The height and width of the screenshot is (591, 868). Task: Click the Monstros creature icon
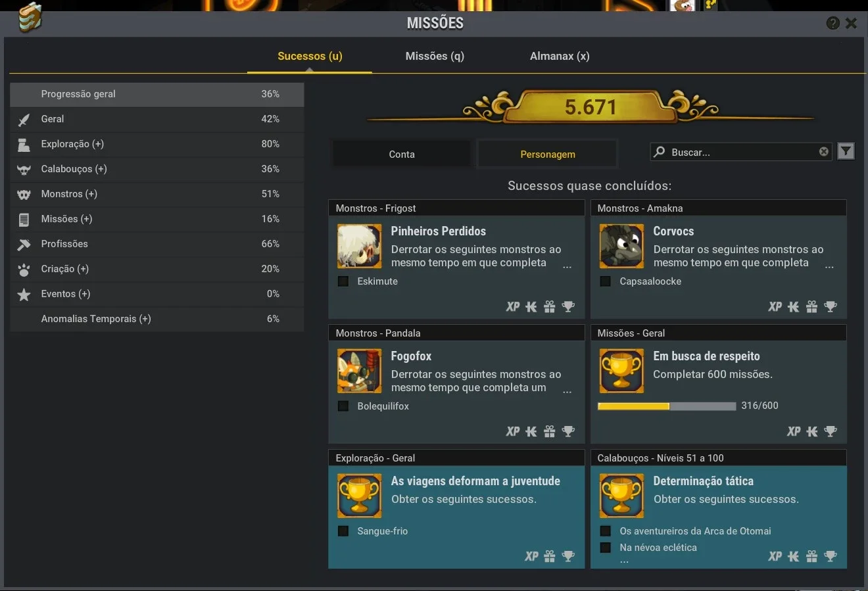(x=24, y=195)
